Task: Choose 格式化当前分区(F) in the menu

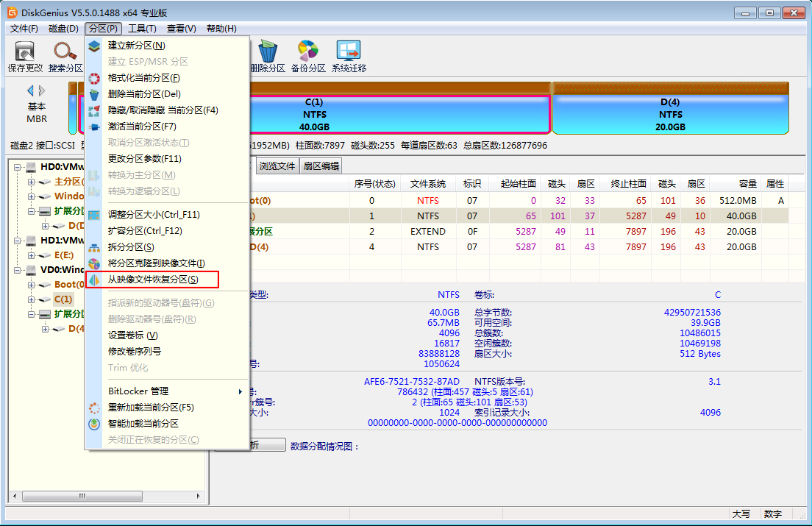Action: pyautogui.click(x=143, y=78)
